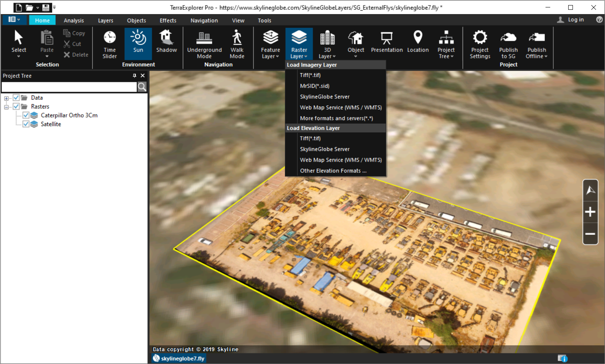The width and height of the screenshot is (605, 364).
Task: Switch to the Analysis ribbon tab
Action: 74,20
